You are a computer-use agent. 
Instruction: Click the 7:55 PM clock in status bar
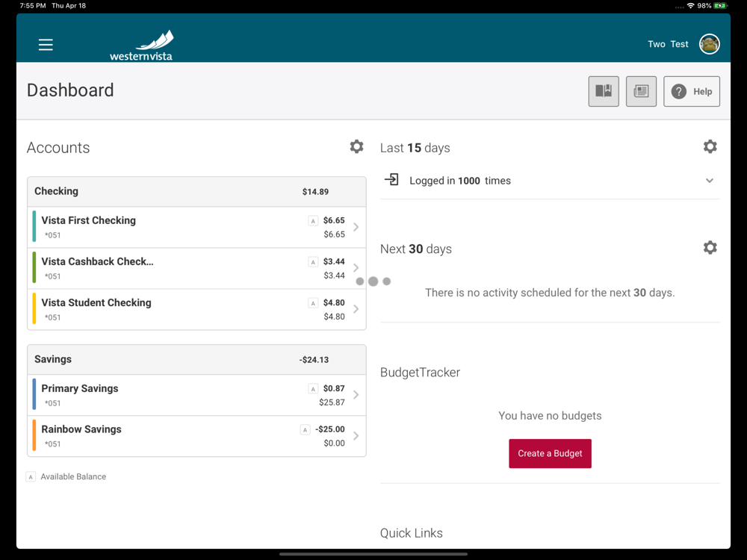[33, 6]
